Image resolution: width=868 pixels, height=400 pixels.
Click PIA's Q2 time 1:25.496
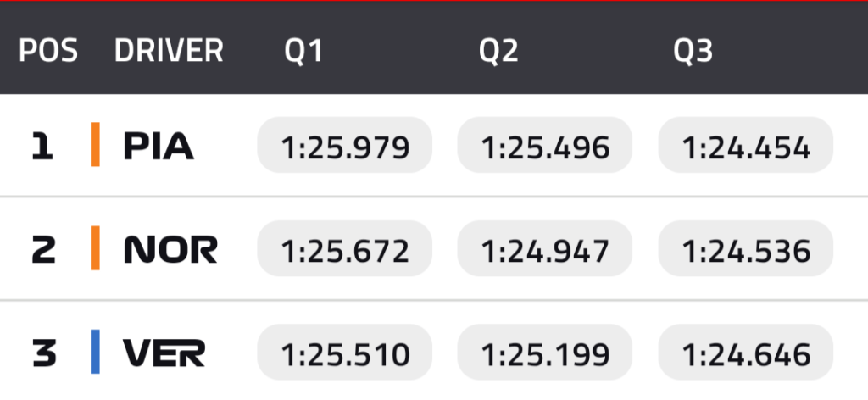(x=545, y=146)
